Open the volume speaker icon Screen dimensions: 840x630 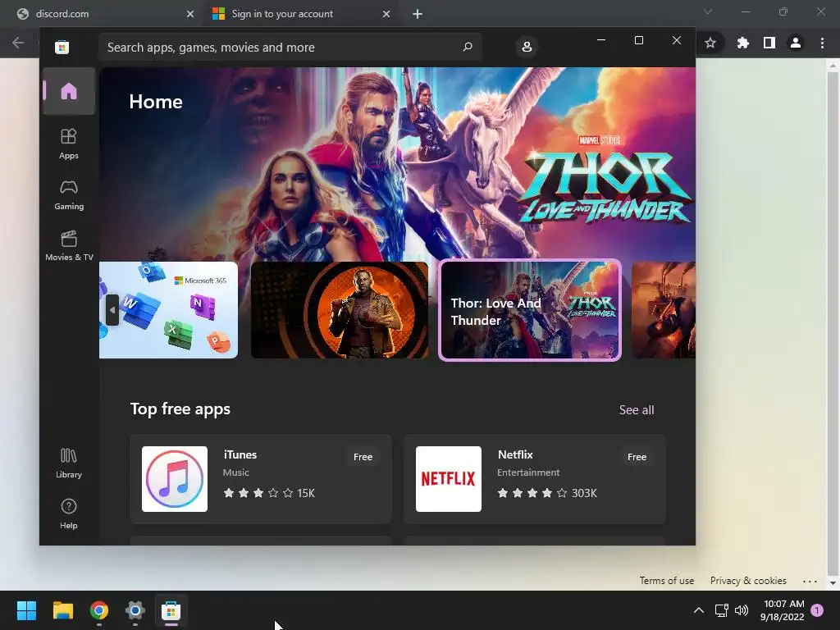[x=742, y=610]
